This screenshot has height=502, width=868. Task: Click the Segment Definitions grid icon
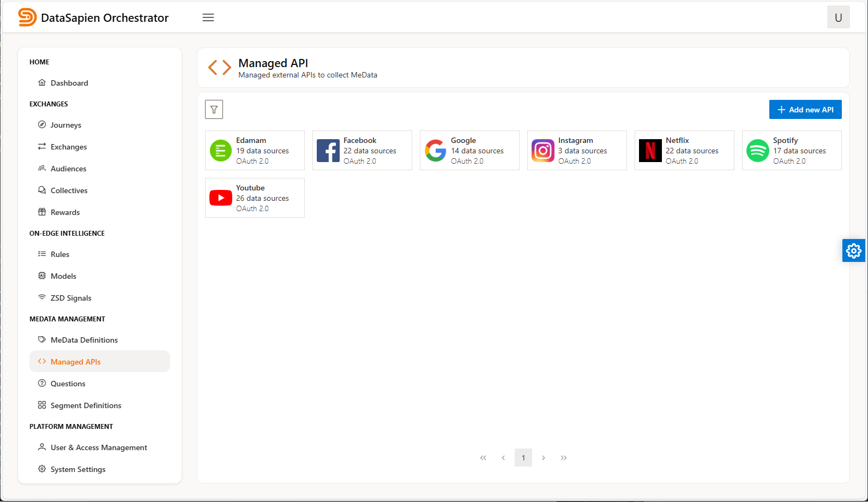tap(42, 405)
